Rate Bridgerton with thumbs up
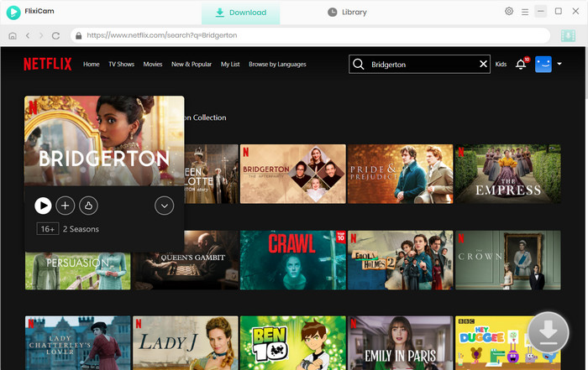The image size is (588, 370). pyautogui.click(x=88, y=206)
